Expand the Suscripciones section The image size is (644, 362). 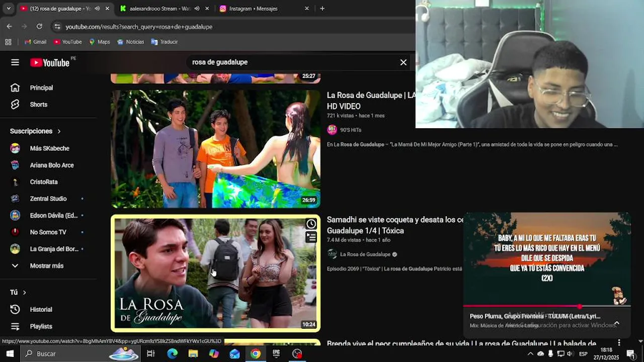tap(35, 131)
